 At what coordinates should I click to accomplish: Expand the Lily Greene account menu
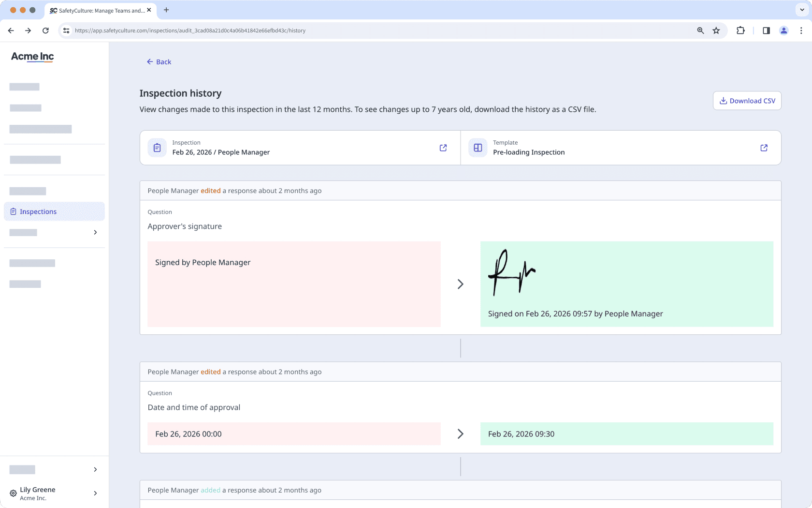[95, 493]
